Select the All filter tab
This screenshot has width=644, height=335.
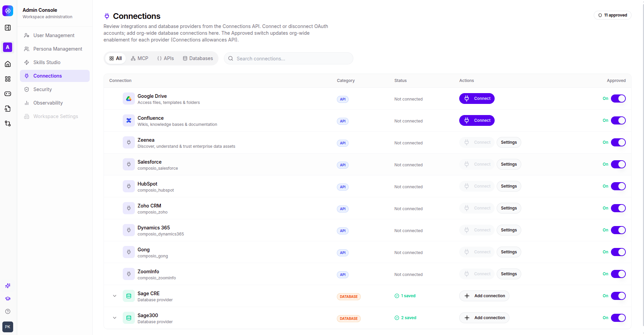coord(116,58)
